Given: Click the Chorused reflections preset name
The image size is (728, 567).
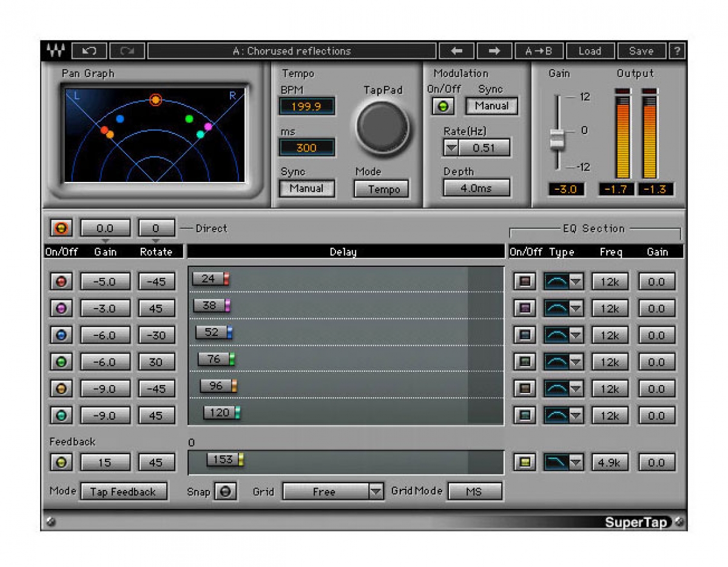Looking at the screenshot, I should tap(292, 51).
